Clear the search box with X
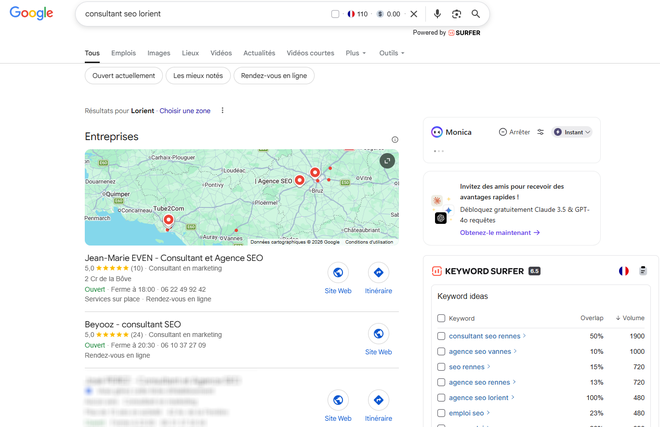Viewport: 660px width, 427px height. click(x=414, y=14)
